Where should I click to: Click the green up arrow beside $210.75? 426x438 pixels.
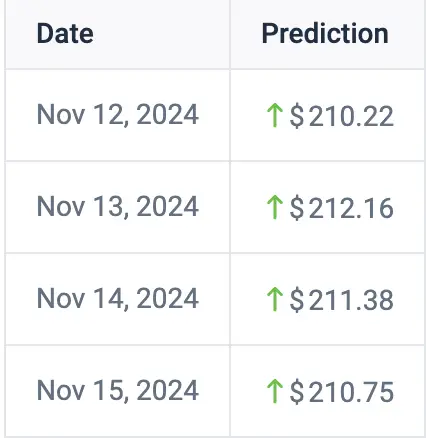[275, 391]
